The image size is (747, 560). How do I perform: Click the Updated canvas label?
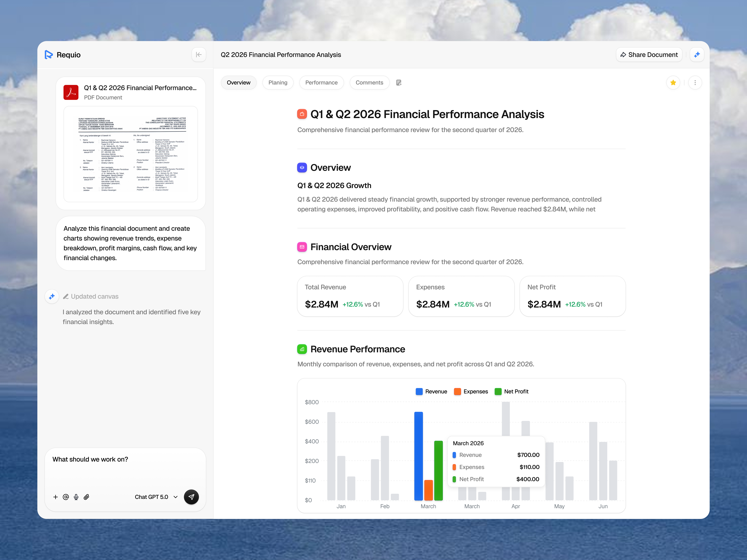[x=95, y=296]
